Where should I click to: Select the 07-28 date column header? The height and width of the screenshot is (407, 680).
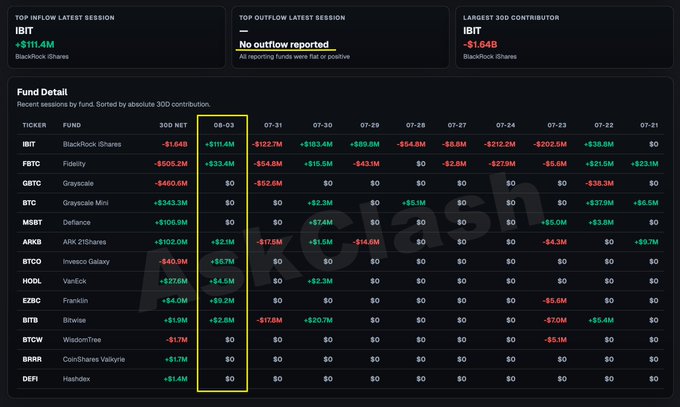coord(415,125)
